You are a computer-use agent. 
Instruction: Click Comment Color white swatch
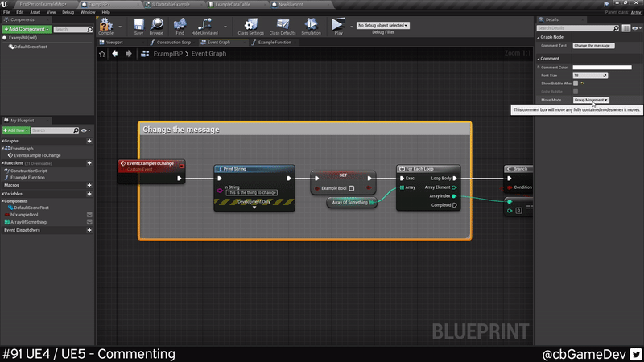[x=602, y=68]
